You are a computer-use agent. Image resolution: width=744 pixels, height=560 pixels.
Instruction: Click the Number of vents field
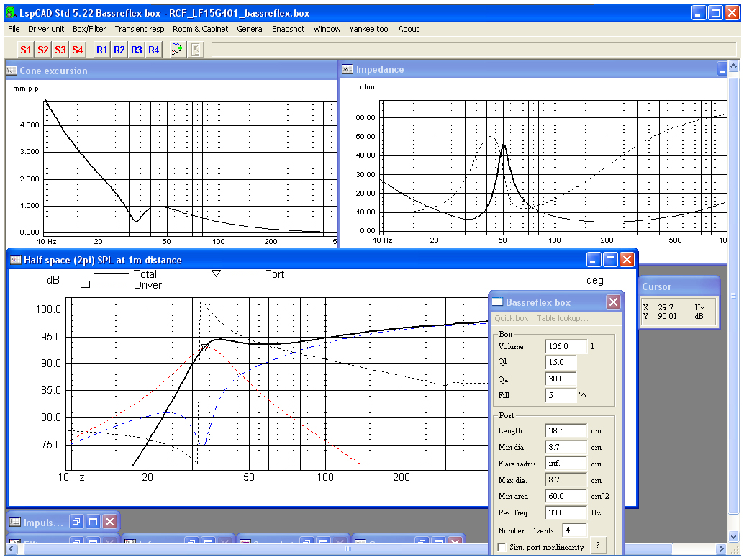click(x=575, y=530)
